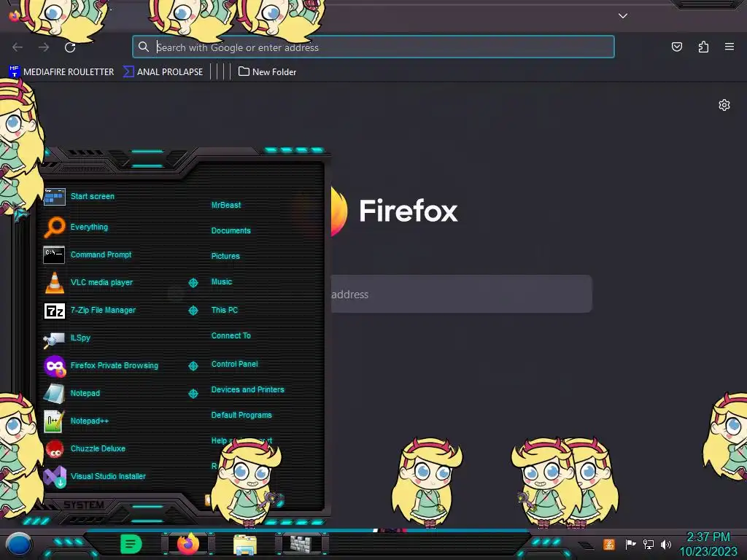Launch Notepad++ from start menu
Image resolution: width=747 pixels, height=560 pixels.
[76, 421]
